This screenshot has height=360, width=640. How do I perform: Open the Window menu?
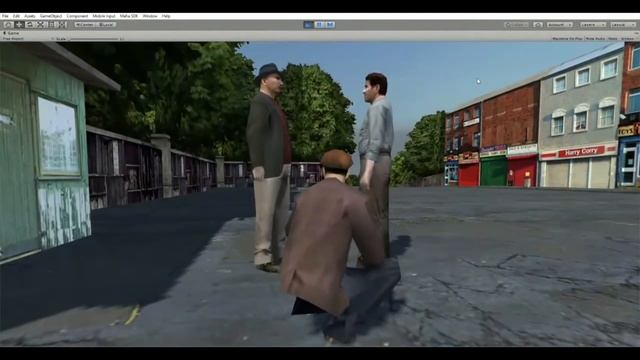pyautogui.click(x=150, y=16)
